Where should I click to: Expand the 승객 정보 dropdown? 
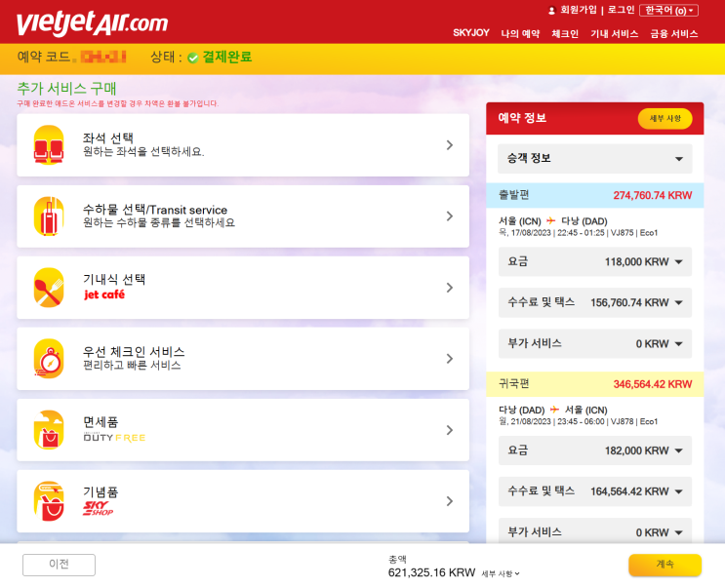(x=594, y=158)
